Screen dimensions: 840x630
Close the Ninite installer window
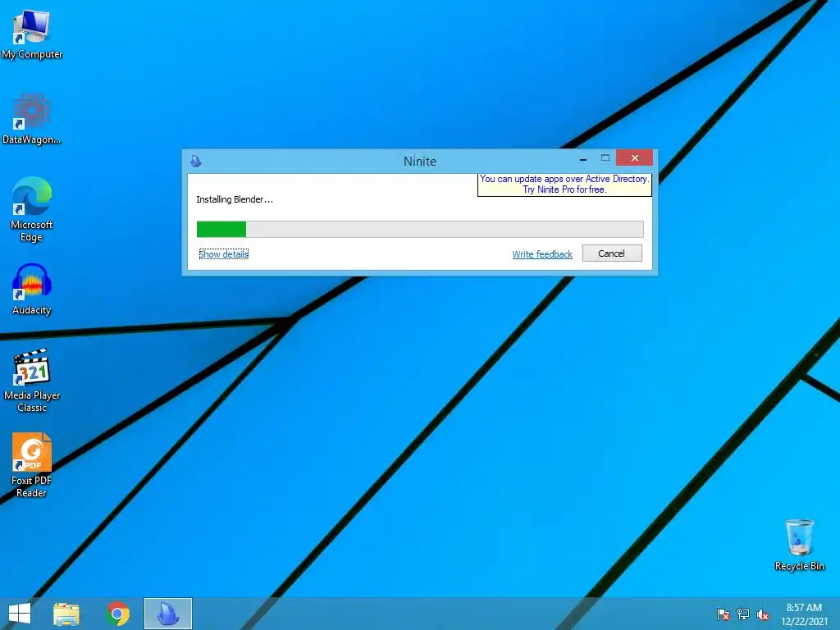(634, 158)
